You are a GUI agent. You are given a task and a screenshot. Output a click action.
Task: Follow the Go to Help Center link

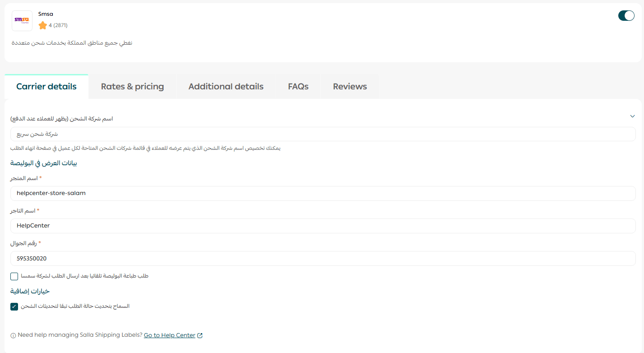(170, 335)
